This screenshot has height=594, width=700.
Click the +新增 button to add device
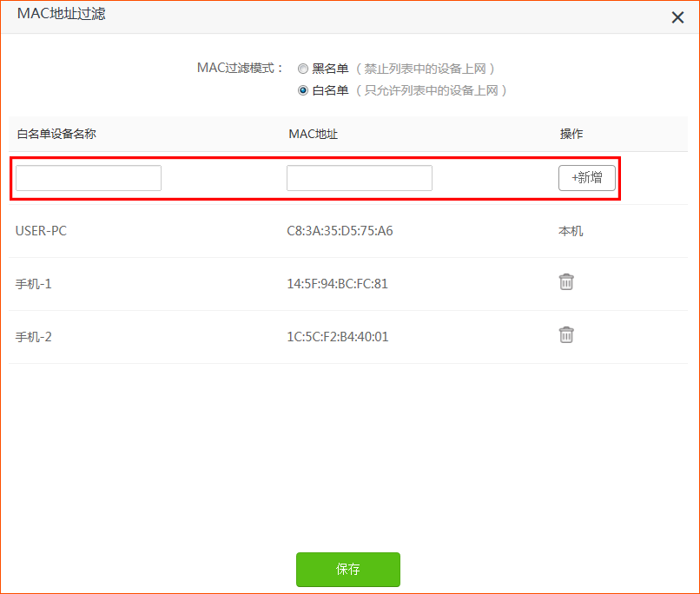tap(586, 177)
